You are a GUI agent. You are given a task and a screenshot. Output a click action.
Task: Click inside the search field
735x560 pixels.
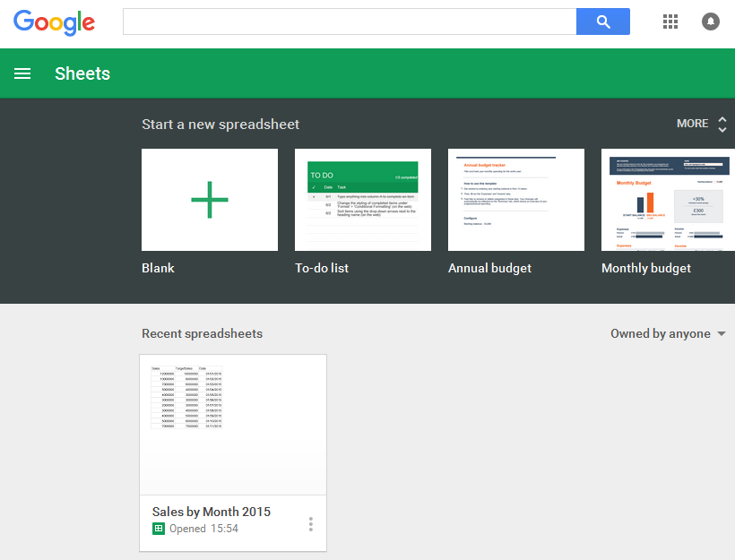pos(350,21)
